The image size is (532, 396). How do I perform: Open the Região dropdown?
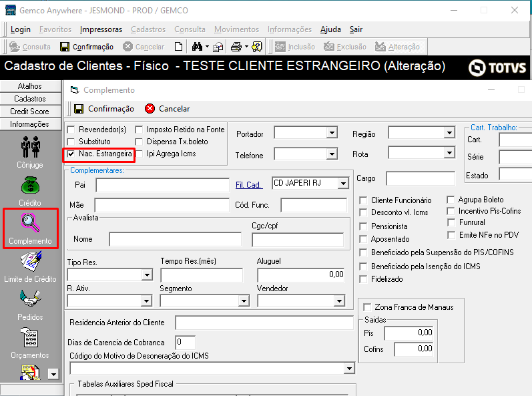449,133
